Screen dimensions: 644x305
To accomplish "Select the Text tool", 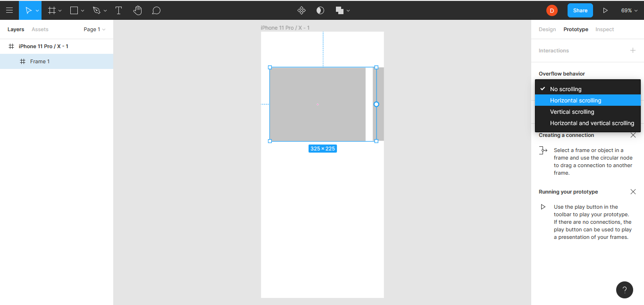I will point(118,10).
